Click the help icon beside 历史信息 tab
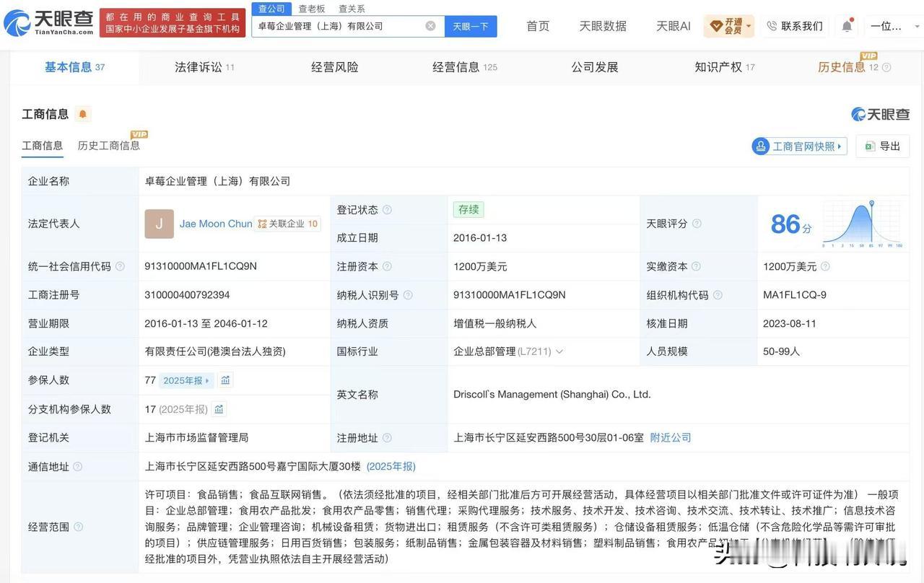Image resolution: width=924 pixels, height=583 pixels. (x=886, y=67)
